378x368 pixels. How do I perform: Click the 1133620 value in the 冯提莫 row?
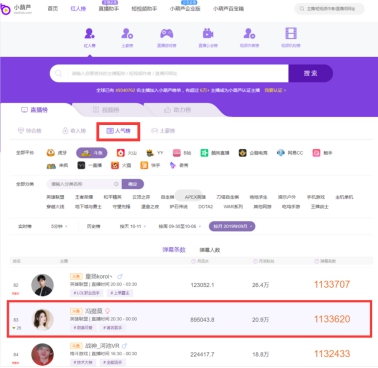[332, 319]
